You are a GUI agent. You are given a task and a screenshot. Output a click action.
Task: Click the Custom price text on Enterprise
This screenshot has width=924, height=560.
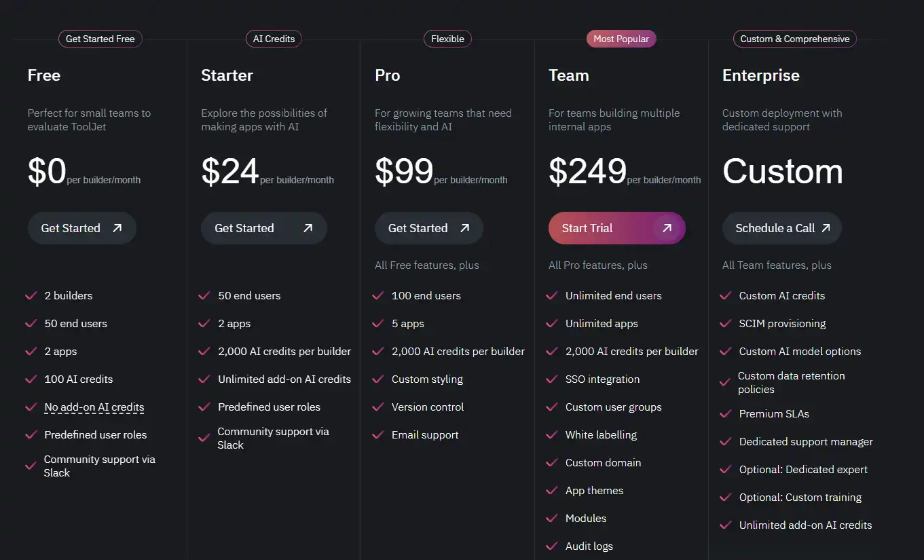tap(782, 172)
